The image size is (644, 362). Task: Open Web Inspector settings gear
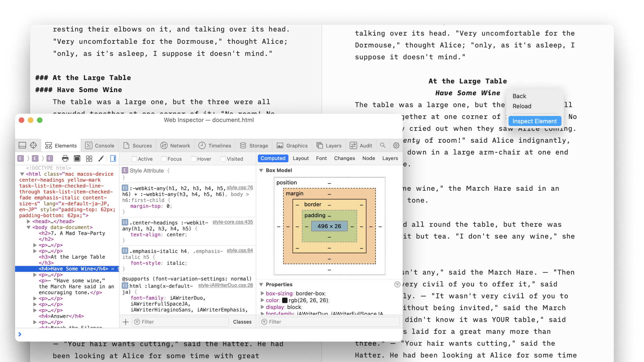click(x=396, y=145)
